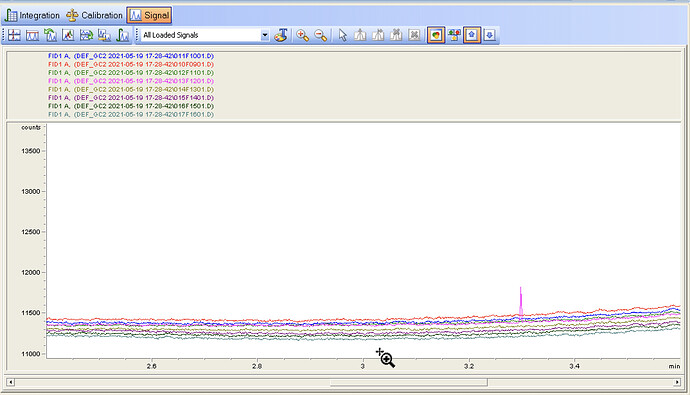Click the zoom in magnifier icon

[x=302, y=35]
